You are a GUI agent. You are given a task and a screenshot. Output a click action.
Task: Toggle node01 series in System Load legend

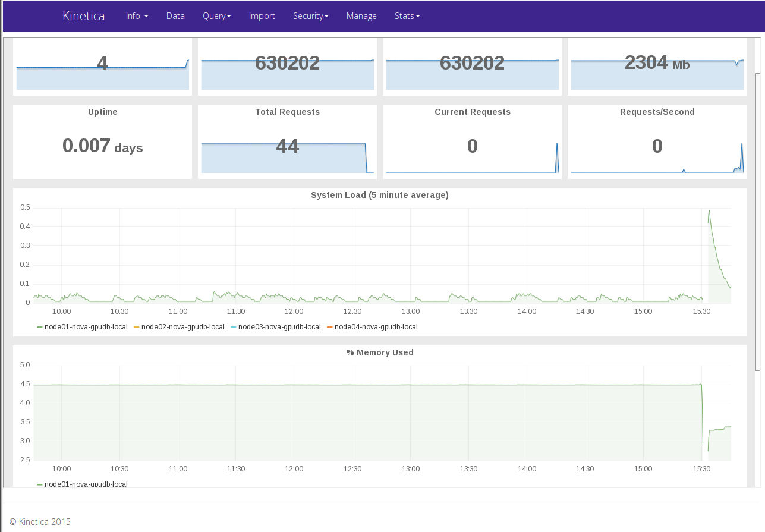86,327
